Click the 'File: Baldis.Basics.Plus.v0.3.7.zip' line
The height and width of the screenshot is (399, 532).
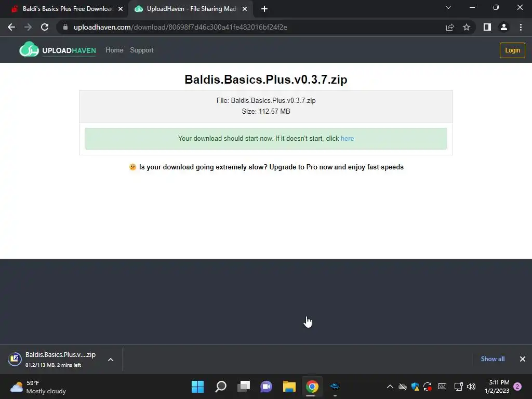[x=266, y=100]
